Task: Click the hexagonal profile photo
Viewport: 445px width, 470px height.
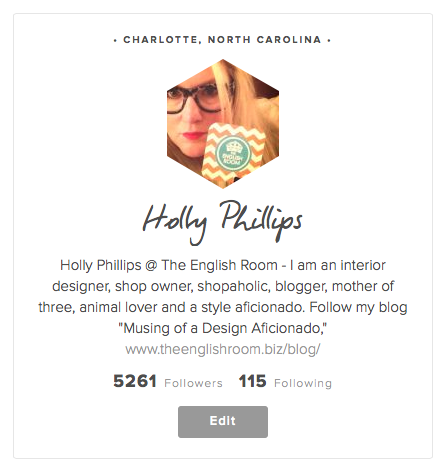Action: 223,124
